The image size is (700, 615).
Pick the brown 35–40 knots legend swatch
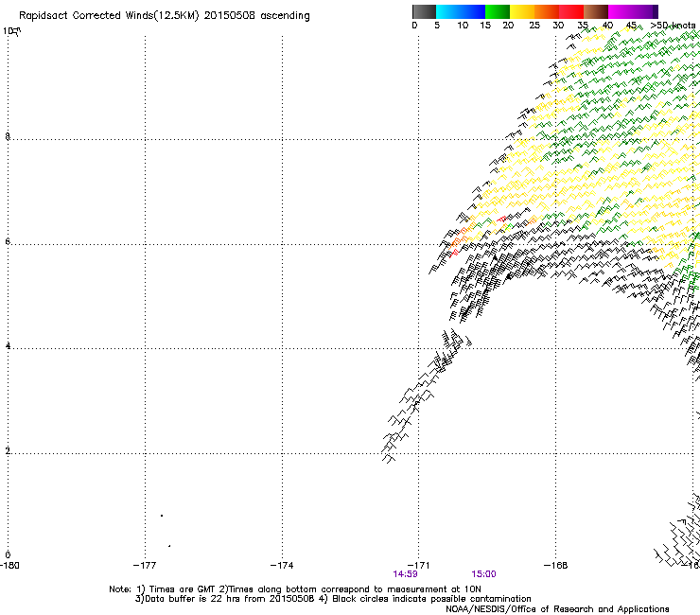596,11
